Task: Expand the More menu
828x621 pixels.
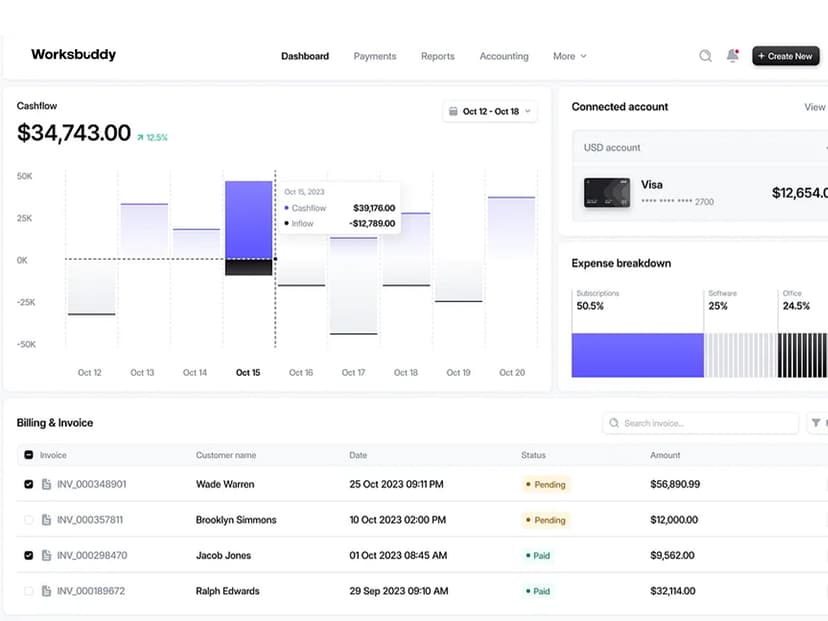Action: coord(569,56)
